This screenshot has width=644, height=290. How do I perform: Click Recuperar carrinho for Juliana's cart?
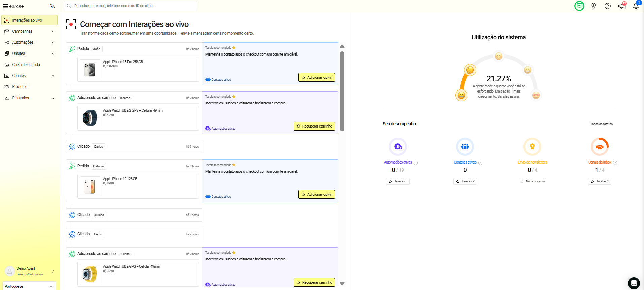tap(314, 282)
